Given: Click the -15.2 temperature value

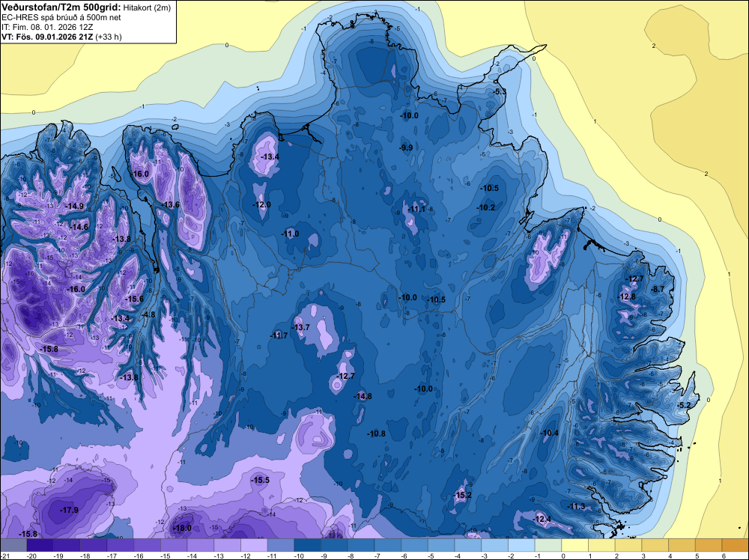Looking at the screenshot, I should coord(462,495).
